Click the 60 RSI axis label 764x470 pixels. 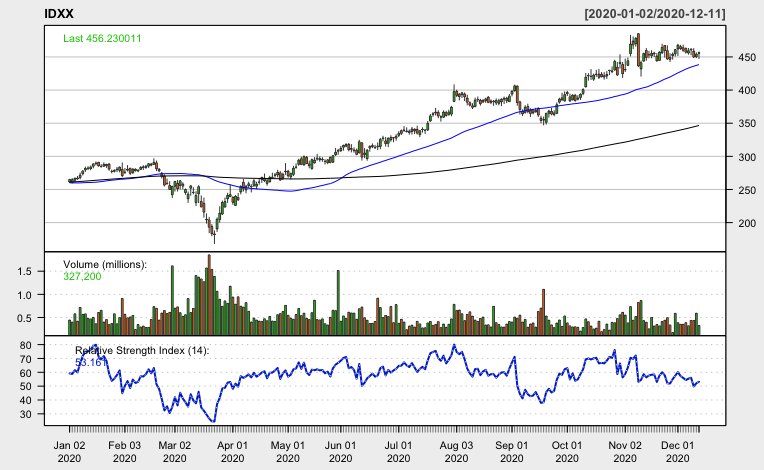[x=25, y=373]
